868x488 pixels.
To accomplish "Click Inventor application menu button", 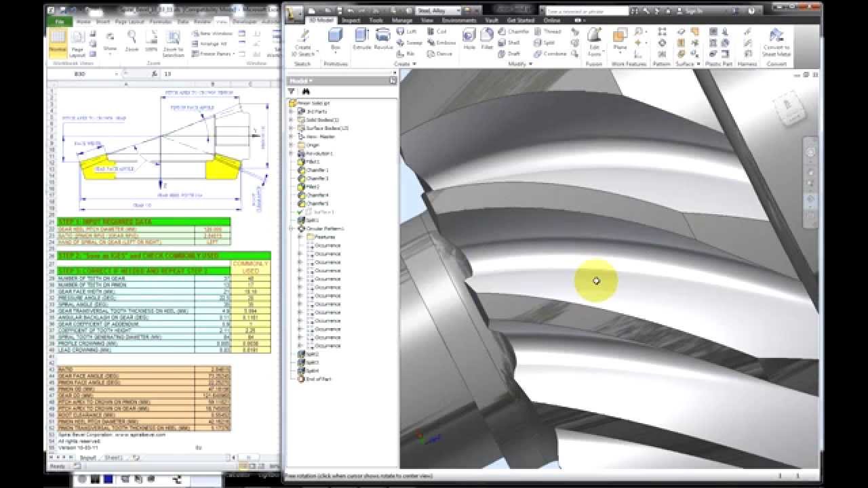I will 293,12.
